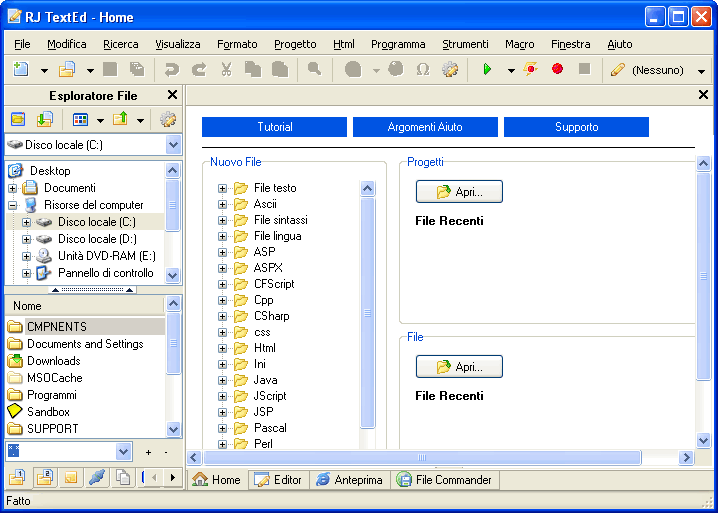Click the open file folder toolbar icon
The height and width of the screenshot is (513, 718).
(x=67, y=70)
